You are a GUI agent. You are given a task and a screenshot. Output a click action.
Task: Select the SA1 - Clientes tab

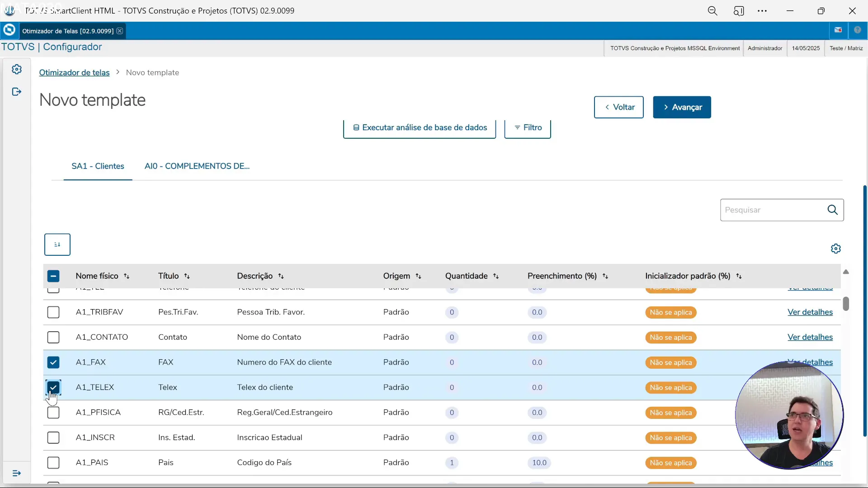tap(98, 166)
